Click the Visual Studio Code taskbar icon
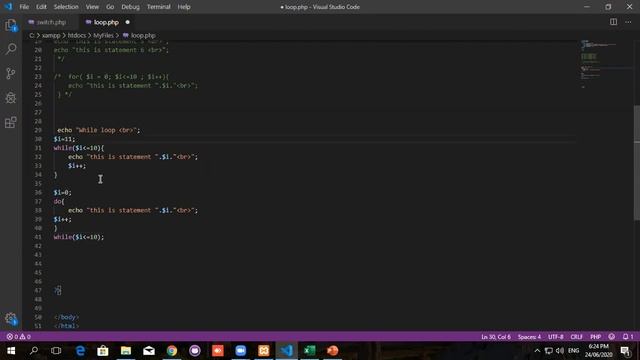 point(287,351)
